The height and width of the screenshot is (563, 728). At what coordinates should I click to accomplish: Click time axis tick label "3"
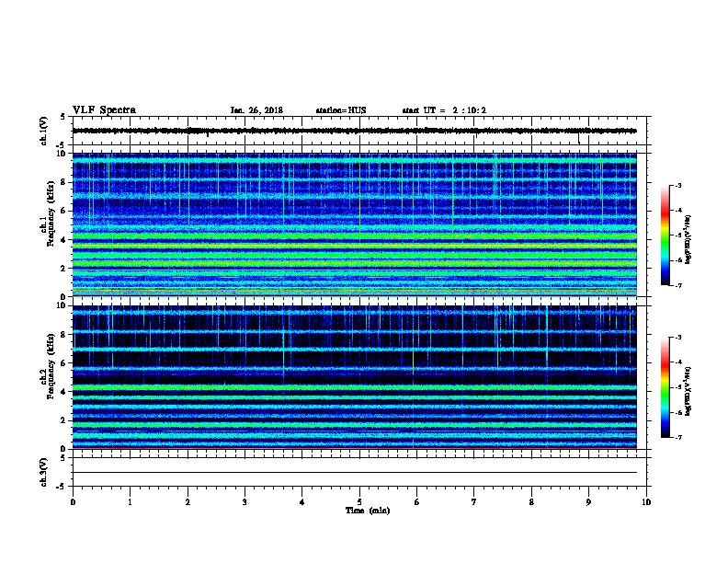(245, 501)
